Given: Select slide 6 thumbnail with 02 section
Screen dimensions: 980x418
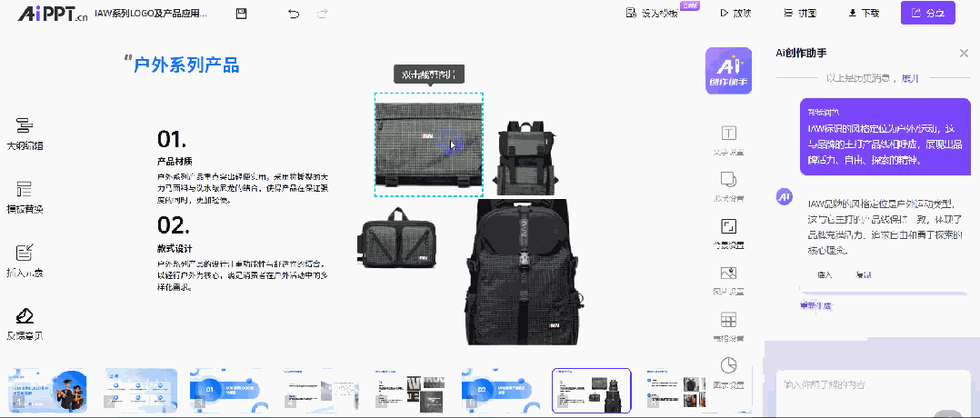Looking at the screenshot, I should [501, 390].
